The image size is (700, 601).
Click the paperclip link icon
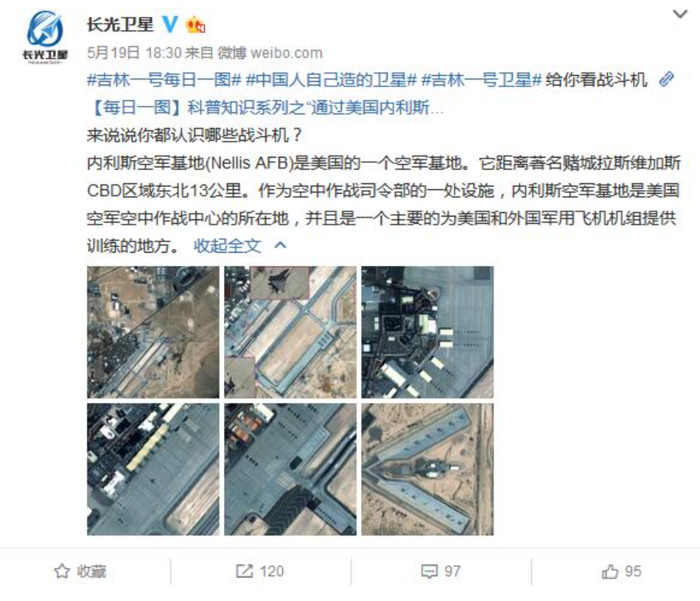click(x=667, y=79)
